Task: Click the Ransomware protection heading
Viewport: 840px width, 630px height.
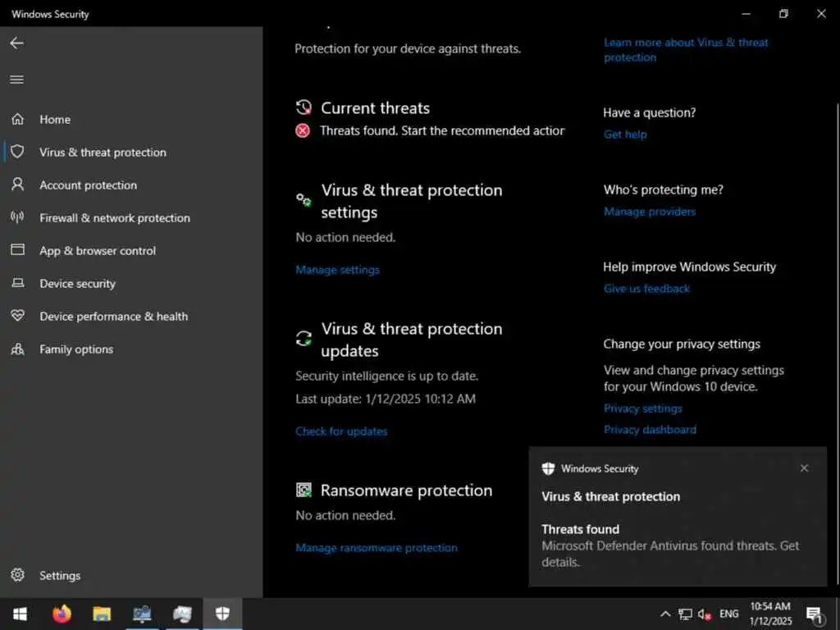Action: click(x=406, y=491)
